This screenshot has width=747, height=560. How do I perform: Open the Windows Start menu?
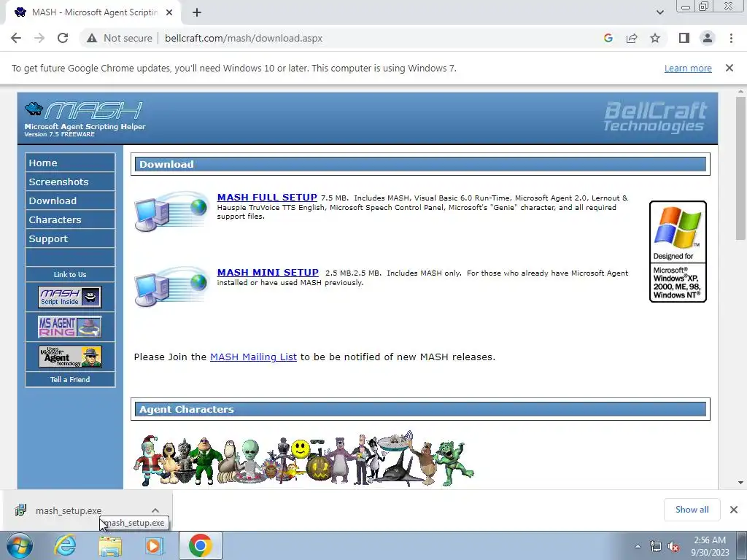click(20, 545)
